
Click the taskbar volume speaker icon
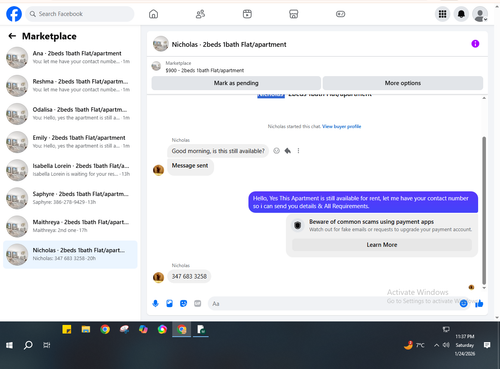pyautogui.click(x=446, y=345)
